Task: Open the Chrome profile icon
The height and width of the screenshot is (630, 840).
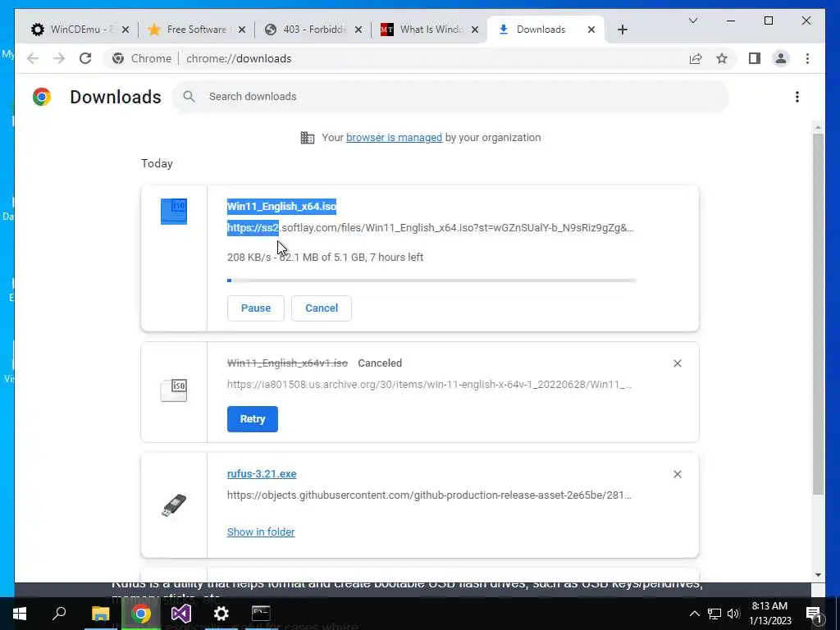Action: coord(781,58)
